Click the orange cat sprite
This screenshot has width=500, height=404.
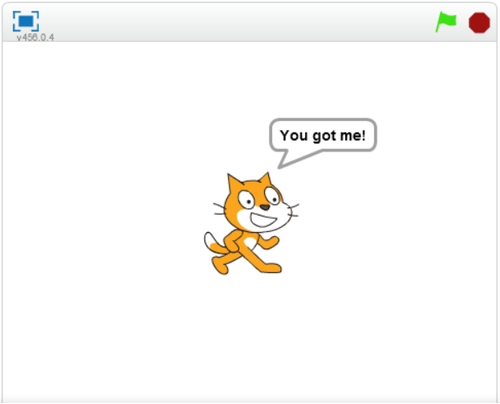(251, 223)
